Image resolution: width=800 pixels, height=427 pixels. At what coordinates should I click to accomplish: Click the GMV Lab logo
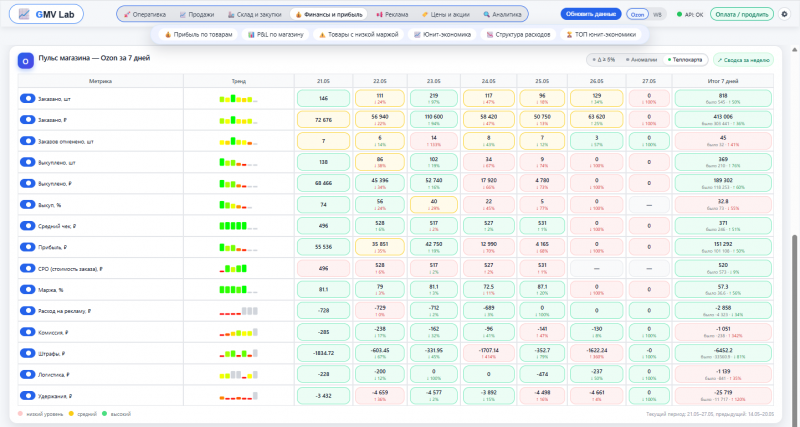click(46, 14)
